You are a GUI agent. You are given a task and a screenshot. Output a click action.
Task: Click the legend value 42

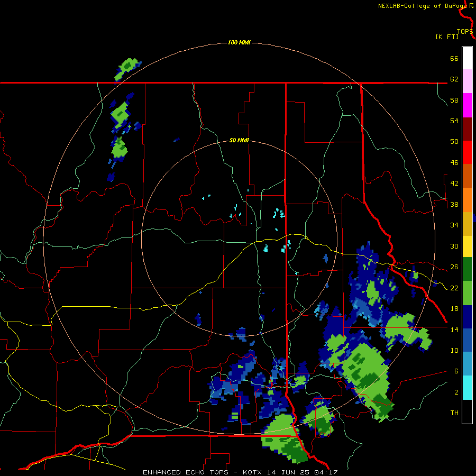click(454, 184)
